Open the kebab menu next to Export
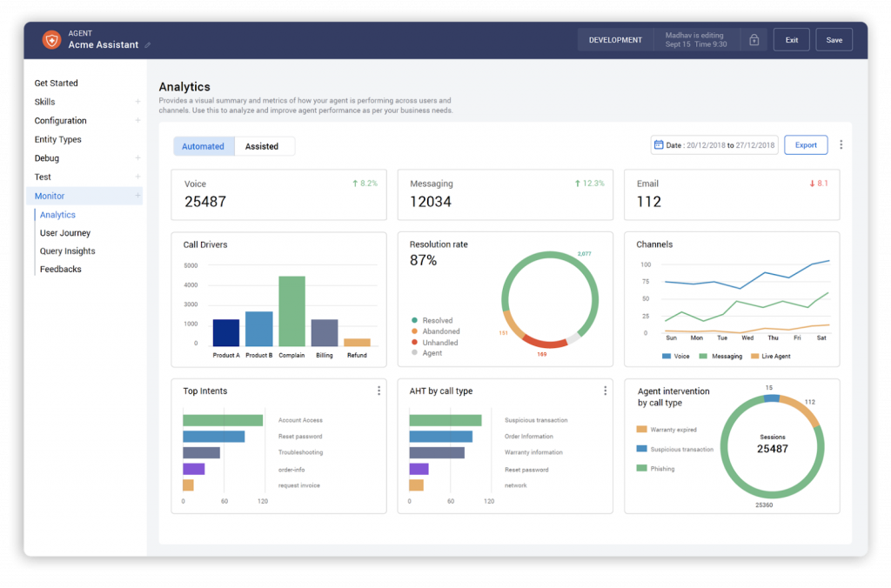891x588 pixels. [841, 144]
